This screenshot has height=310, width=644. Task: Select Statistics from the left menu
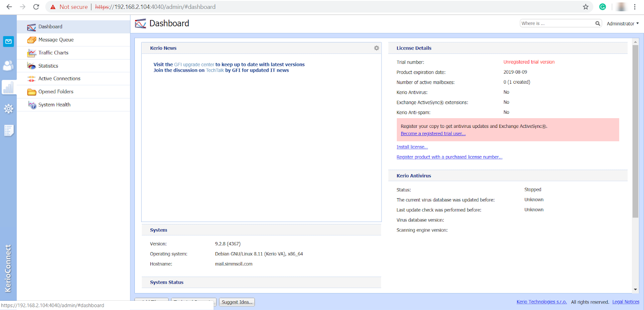(x=48, y=66)
